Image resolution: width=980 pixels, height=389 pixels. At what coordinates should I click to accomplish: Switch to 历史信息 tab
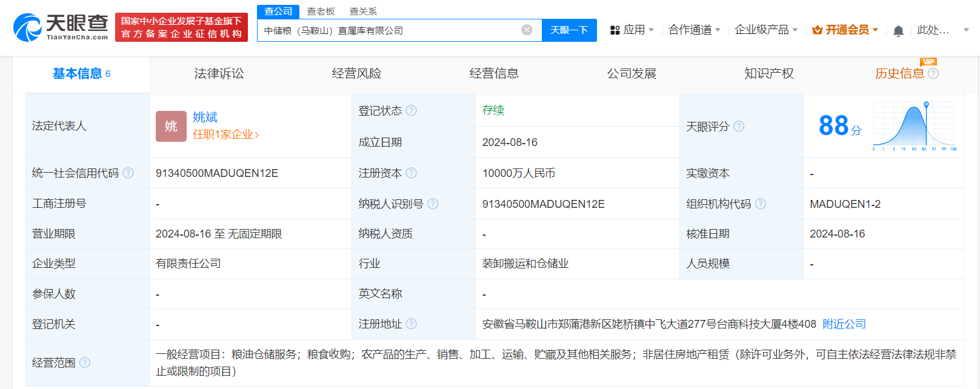tap(899, 73)
